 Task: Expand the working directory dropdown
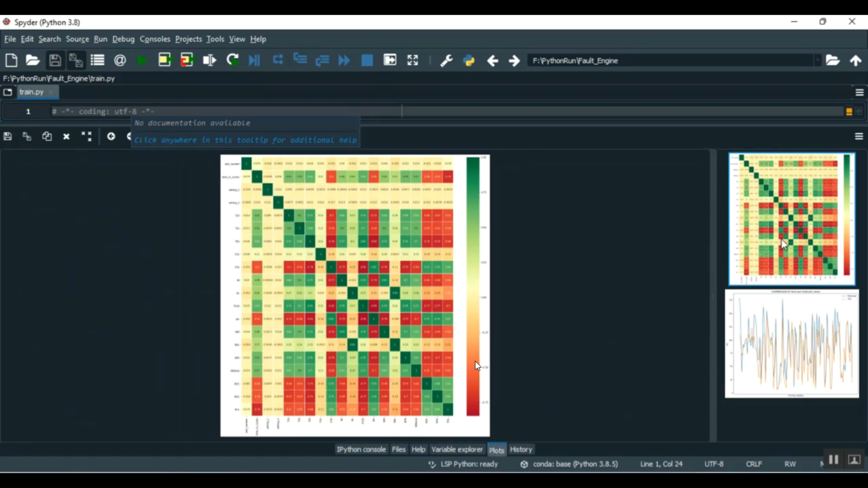point(818,60)
